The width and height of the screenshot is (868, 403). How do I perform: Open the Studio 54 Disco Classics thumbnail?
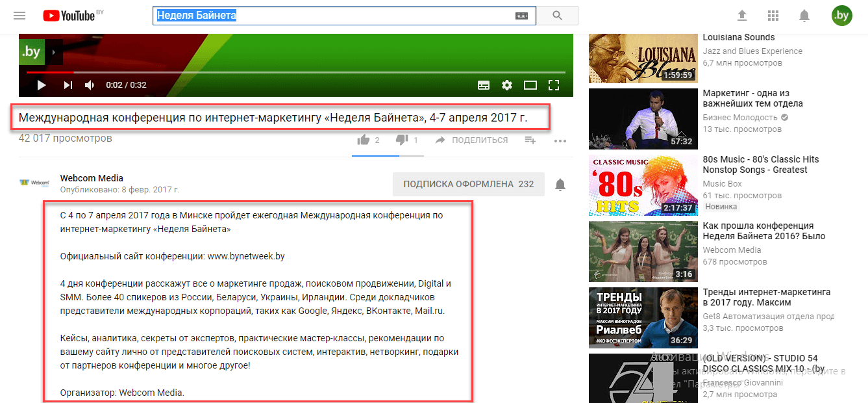(643, 378)
